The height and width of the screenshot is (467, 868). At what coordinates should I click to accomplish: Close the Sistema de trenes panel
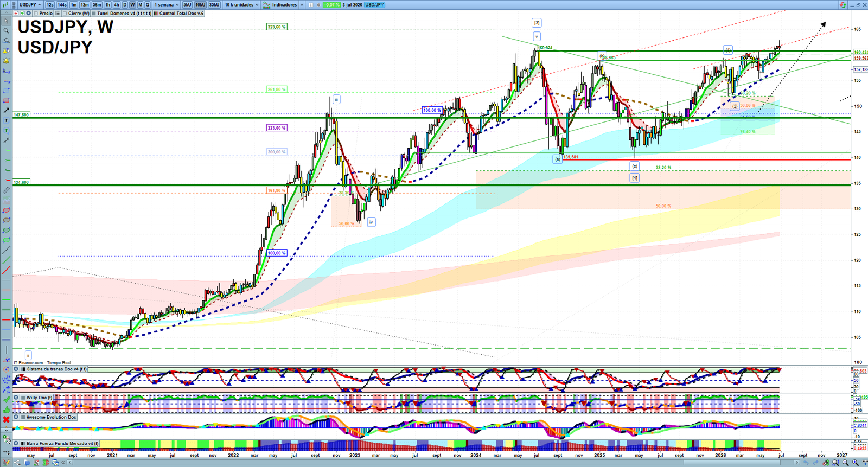16,369
